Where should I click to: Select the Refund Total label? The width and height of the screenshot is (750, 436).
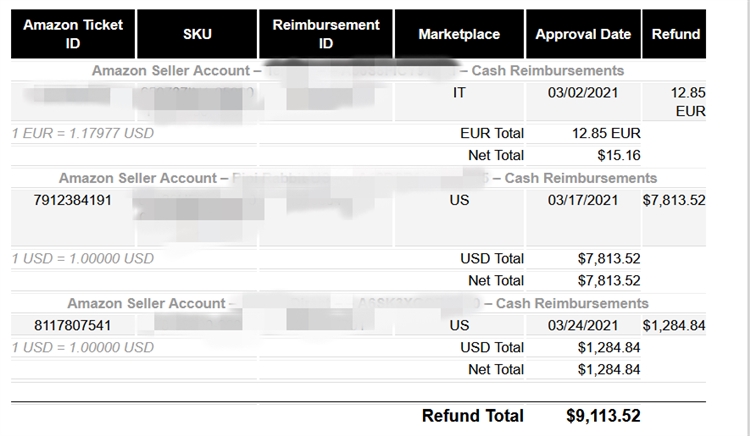pyautogui.click(x=472, y=415)
